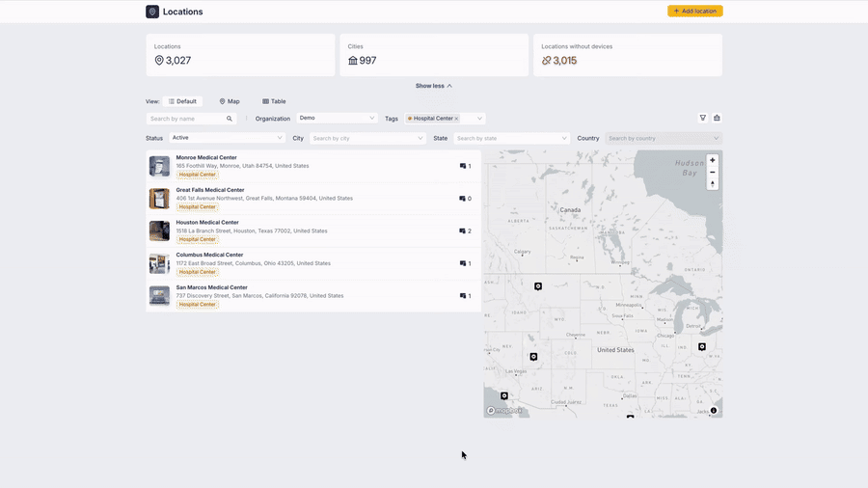This screenshot has width=868, height=488.
Task: Click Hospital Center tag under Monroe Medical Center
Action: pyautogui.click(x=197, y=175)
